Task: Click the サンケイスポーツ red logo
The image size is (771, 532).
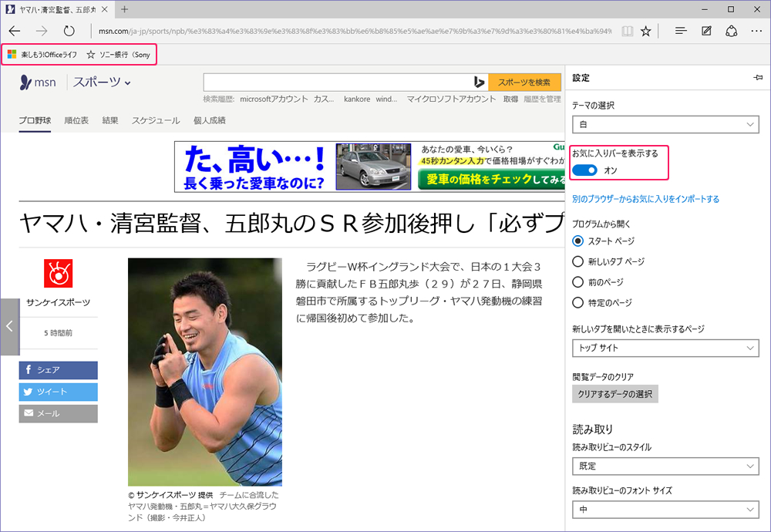Action: pos(58,274)
